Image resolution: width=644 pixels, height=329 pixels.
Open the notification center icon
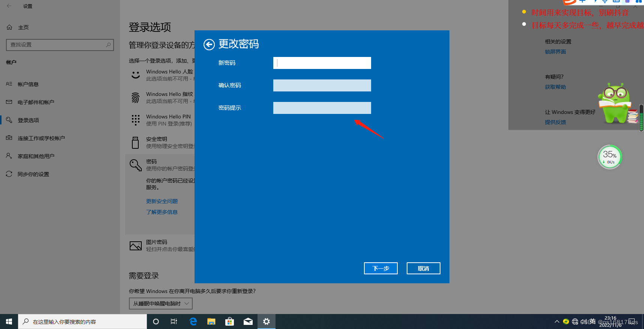tap(632, 322)
